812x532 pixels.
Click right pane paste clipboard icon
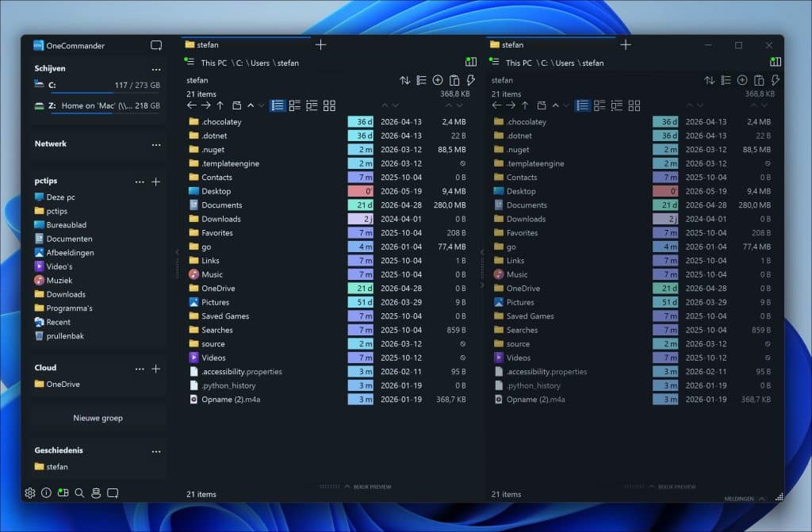click(759, 80)
